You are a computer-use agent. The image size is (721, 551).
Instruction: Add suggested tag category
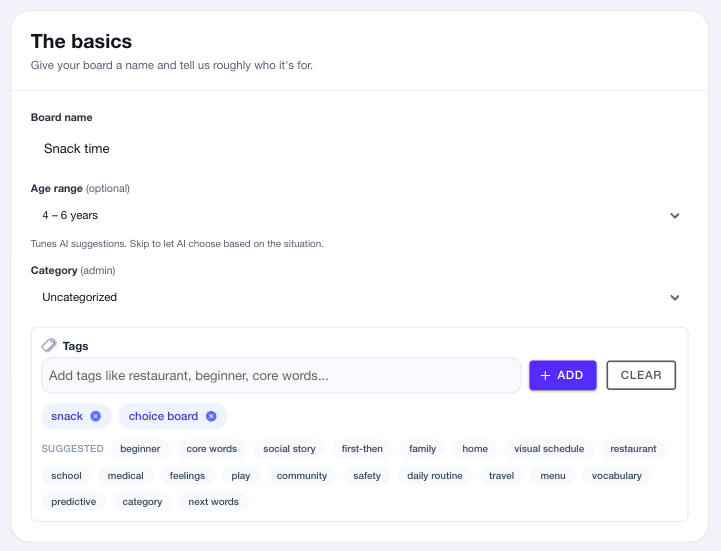tap(142, 502)
